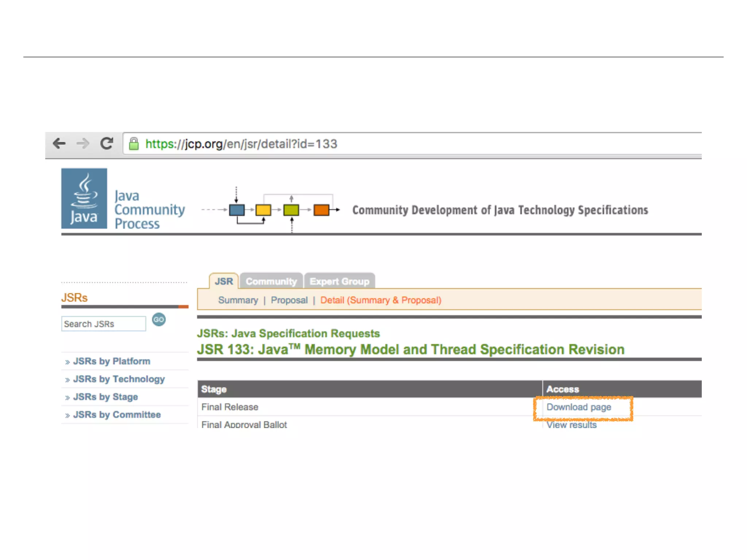Expand JSRs by Platform
The image size is (747, 560).
pos(111,361)
